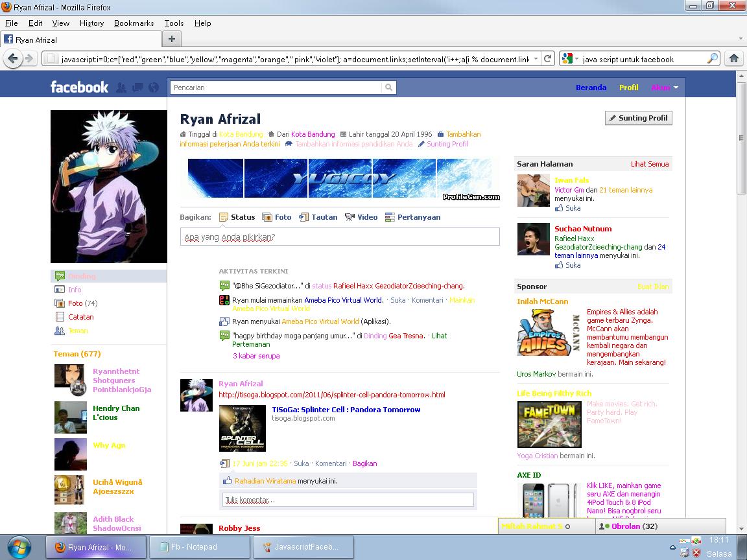747x560 pixels.
Task: Click the Tulis komentar field
Action: (348, 500)
